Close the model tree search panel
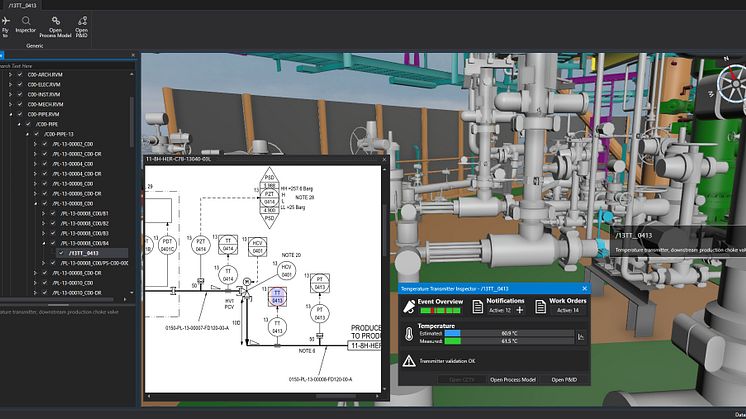This screenshot has width=746, height=419. (x=133, y=55)
